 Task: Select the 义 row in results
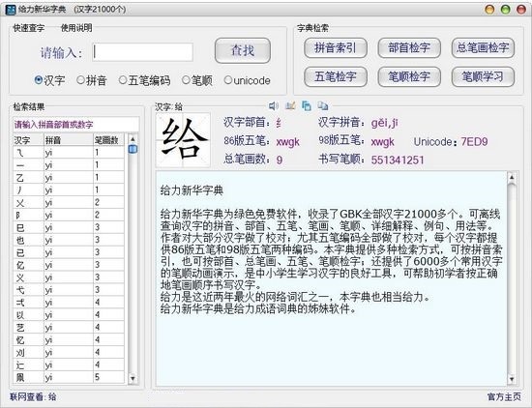click(69, 277)
